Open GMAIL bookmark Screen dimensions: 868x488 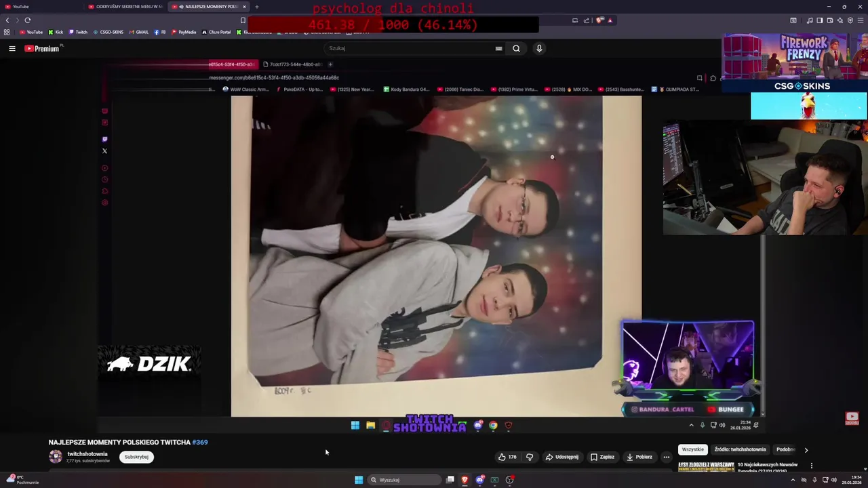point(139,32)
